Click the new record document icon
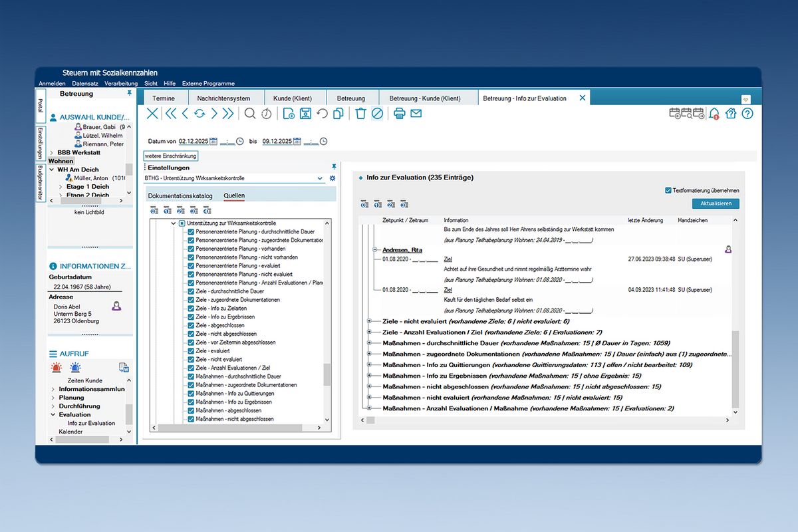798x532 pixels. tap(289, 114)
